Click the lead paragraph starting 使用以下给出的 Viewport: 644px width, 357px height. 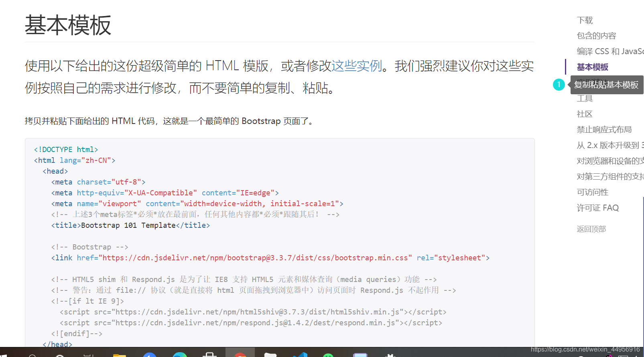tap(279, 77)
